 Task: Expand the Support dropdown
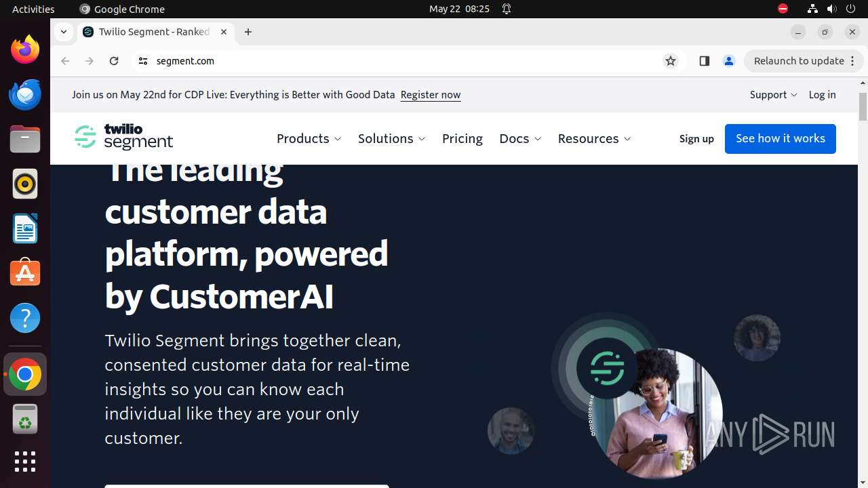pos(774,95)
